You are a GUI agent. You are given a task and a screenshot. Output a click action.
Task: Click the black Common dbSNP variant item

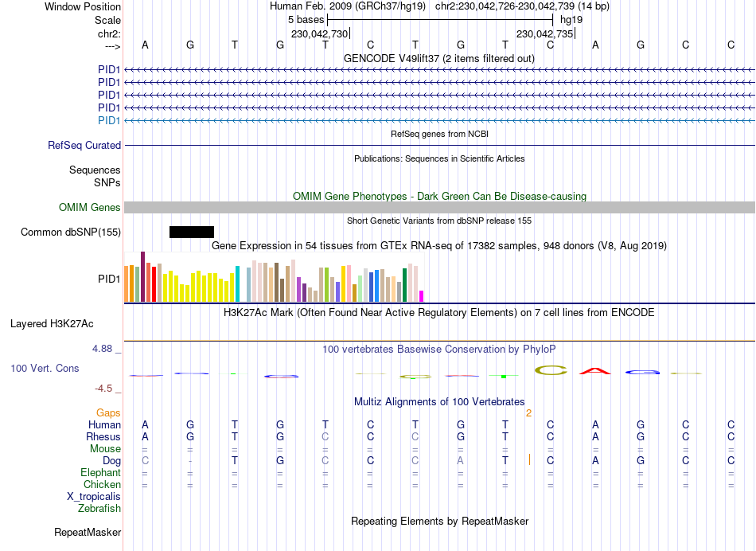pos(192,232)
